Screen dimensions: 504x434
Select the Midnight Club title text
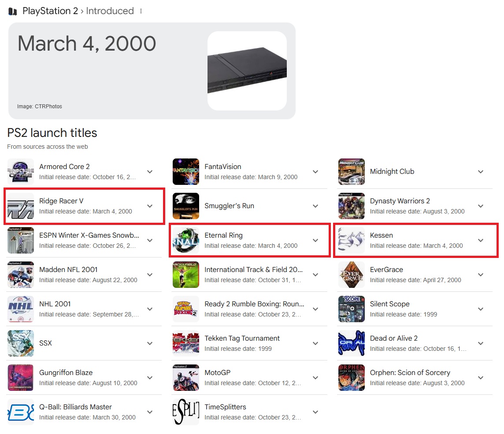click(x=392, y=172)
